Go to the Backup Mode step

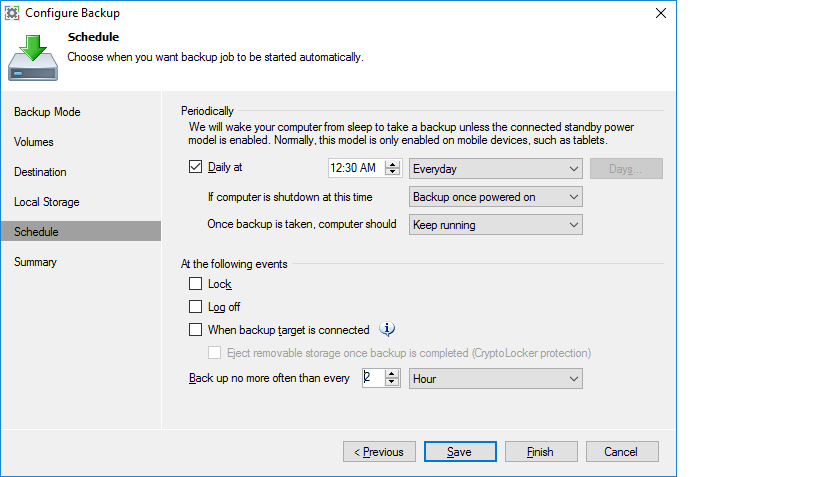pos(47,112)
